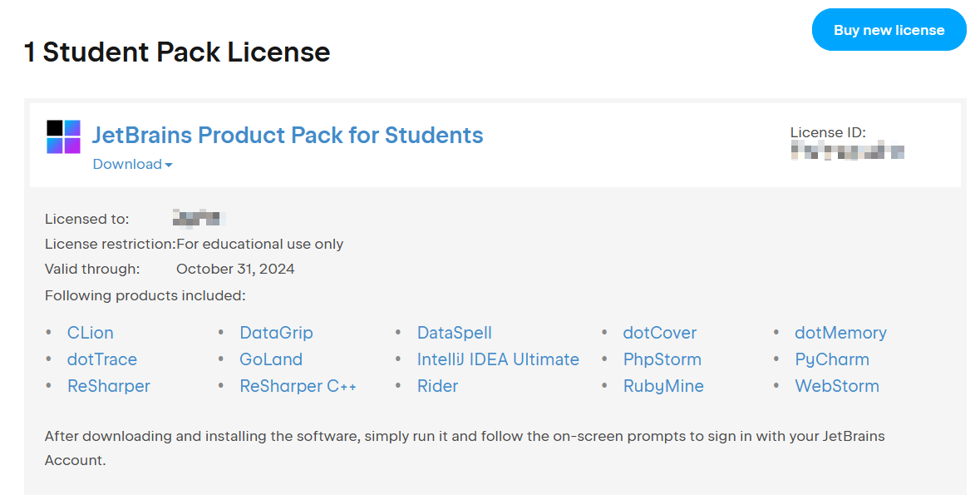Open the PyCharm product link
The width and height of the screenshot is (980, 495).
(831, 359)
